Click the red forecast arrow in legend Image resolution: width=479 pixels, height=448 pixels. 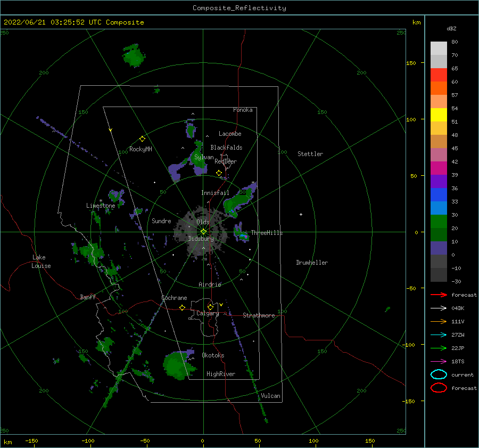[x=439, y=295]
